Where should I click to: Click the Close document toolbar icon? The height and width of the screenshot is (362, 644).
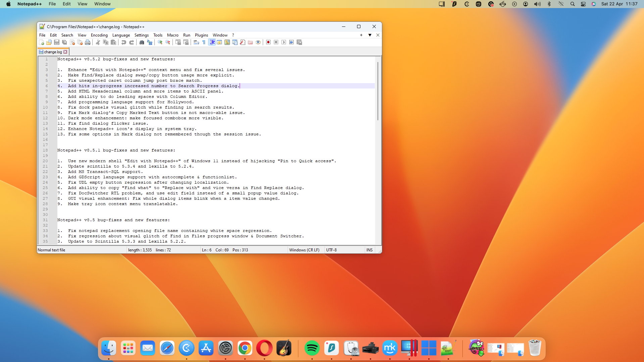point(72,42)
